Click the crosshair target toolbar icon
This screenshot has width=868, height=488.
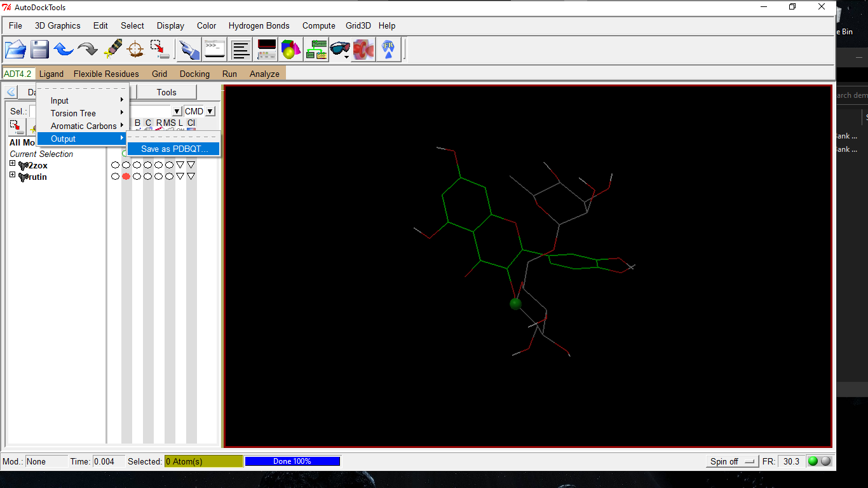(x=135, y=50)
